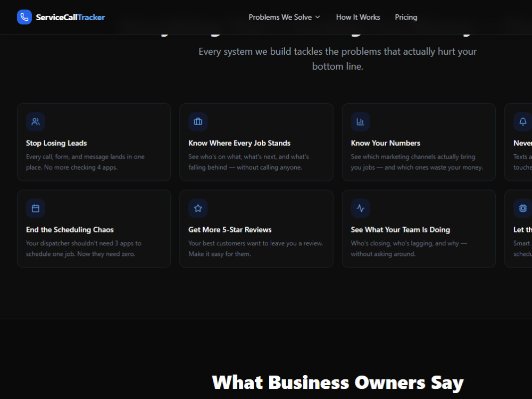Select the See What Your Team Is Doing title

pyautogui.click(x=401, y=230)
